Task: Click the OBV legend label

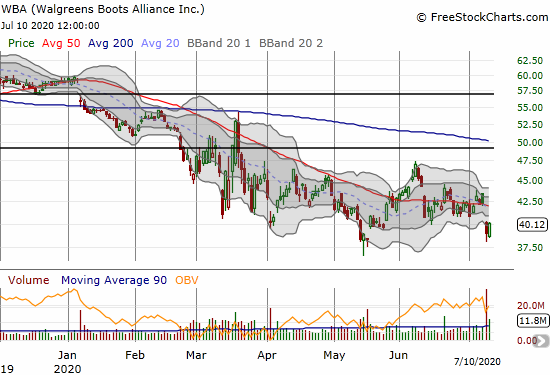Action: click(x=187, y=280)
